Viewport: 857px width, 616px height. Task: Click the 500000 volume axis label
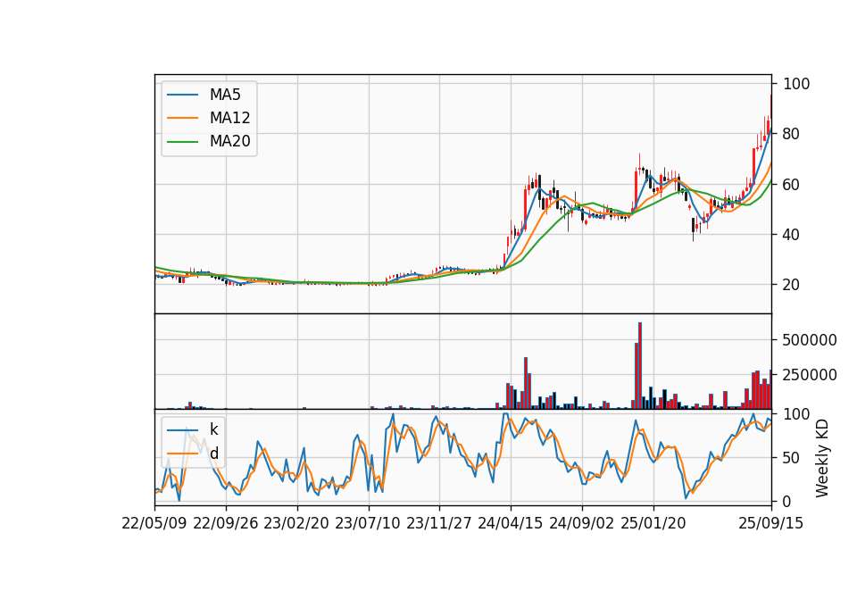(810, 340)
